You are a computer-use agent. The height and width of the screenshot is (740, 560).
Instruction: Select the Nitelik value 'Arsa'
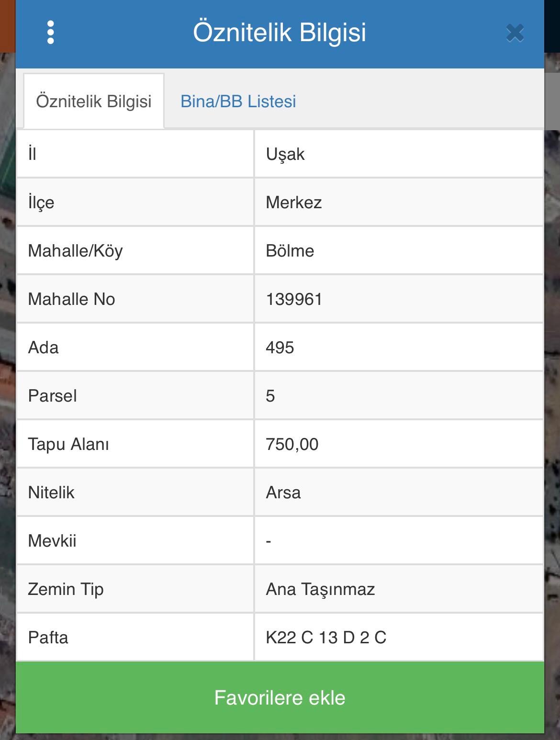coord(283,493)
